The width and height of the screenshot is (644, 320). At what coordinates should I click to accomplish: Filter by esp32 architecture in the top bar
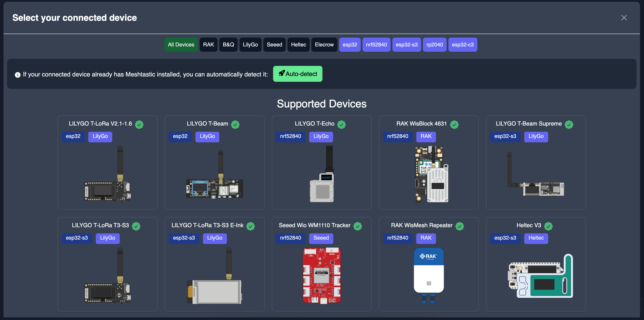click(350, 45)
